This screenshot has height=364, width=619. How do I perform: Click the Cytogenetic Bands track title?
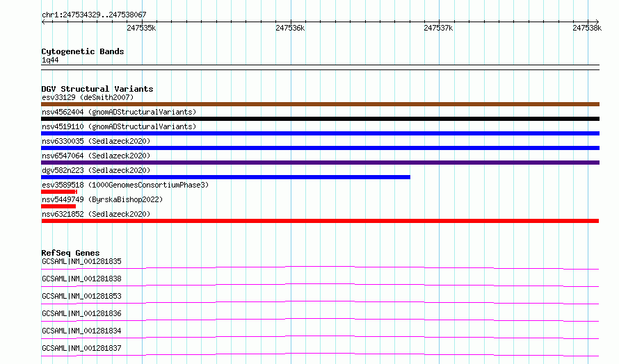tap(83, 51)
